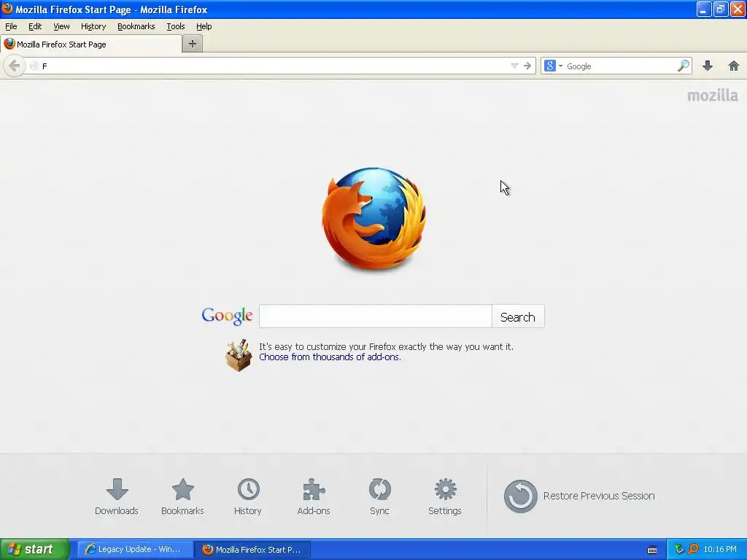The height and width of the screenshot is (560, 747).
Task: Switch to Legacy Update taskbar window
Action: point(135,549)
